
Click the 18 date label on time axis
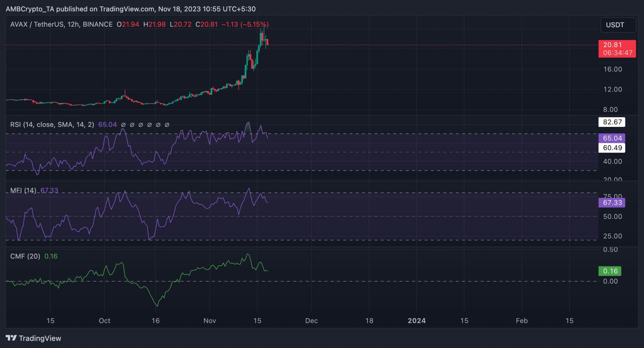369,321
